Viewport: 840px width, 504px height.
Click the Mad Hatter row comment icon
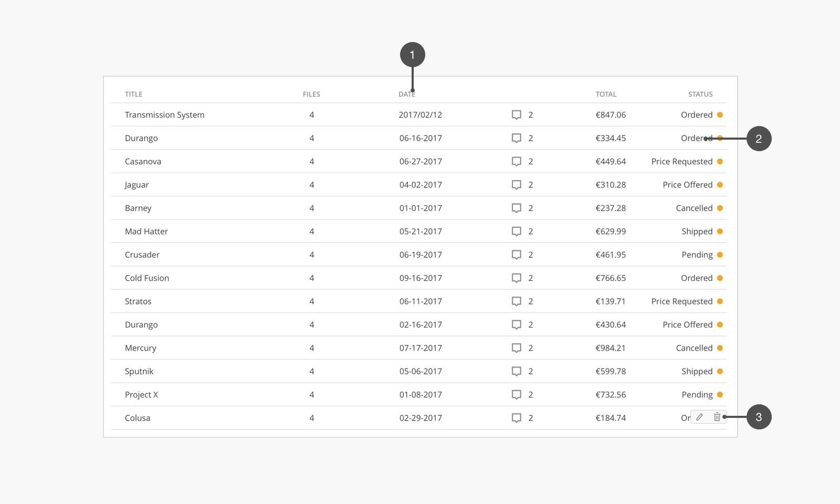coord(517,232)
